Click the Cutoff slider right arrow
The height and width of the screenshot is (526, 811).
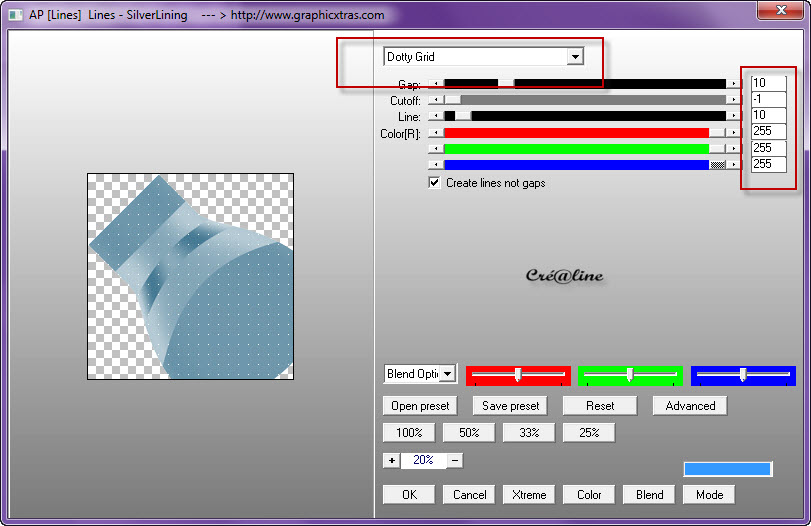[735, 100]
